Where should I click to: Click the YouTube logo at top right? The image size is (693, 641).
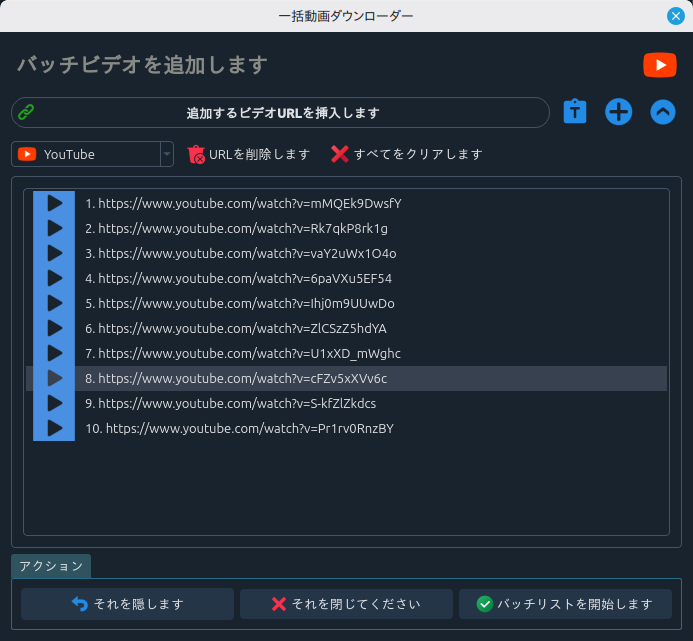pos(659,65)
